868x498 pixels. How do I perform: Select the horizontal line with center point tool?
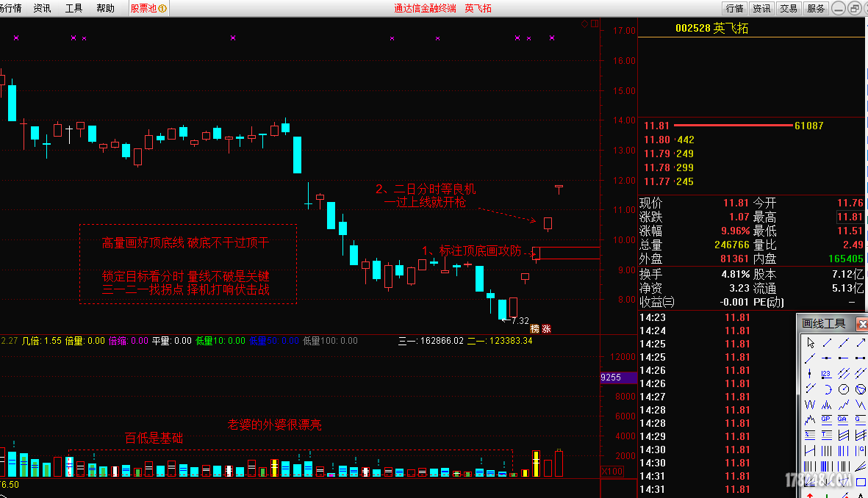tap(827, 358)
